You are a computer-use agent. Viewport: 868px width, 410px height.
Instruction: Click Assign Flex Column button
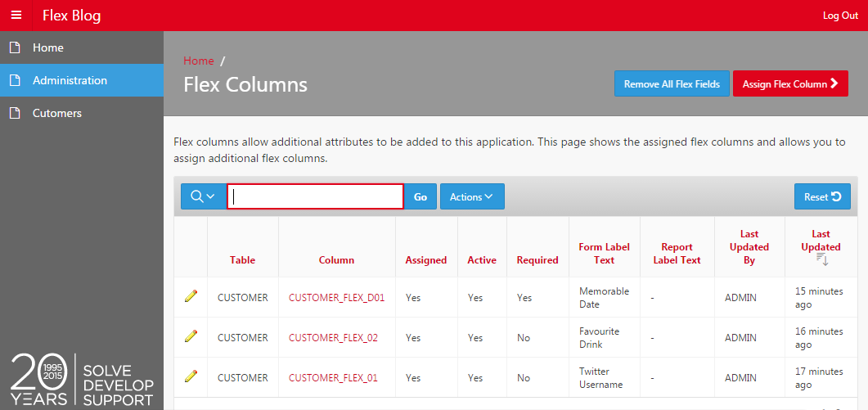tap(790, 83)
